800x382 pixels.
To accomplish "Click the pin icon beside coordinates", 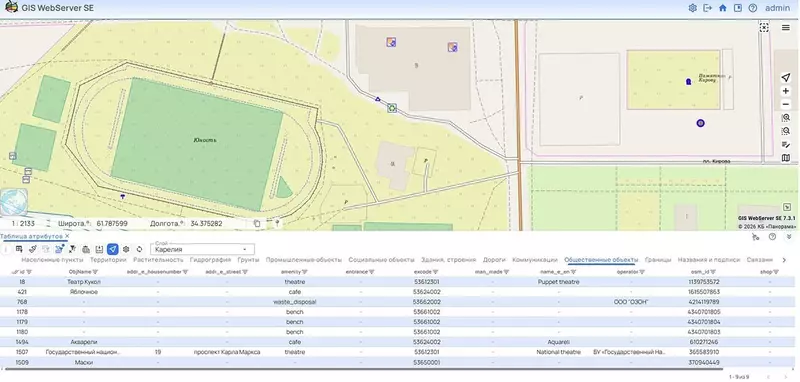I will 277,223.
